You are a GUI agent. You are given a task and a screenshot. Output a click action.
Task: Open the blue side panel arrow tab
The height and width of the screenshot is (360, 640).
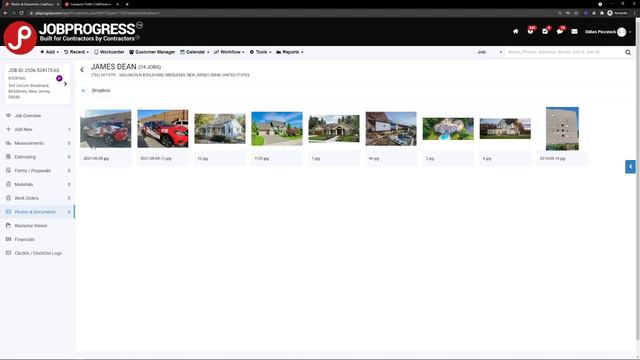[x=630, y=167]
